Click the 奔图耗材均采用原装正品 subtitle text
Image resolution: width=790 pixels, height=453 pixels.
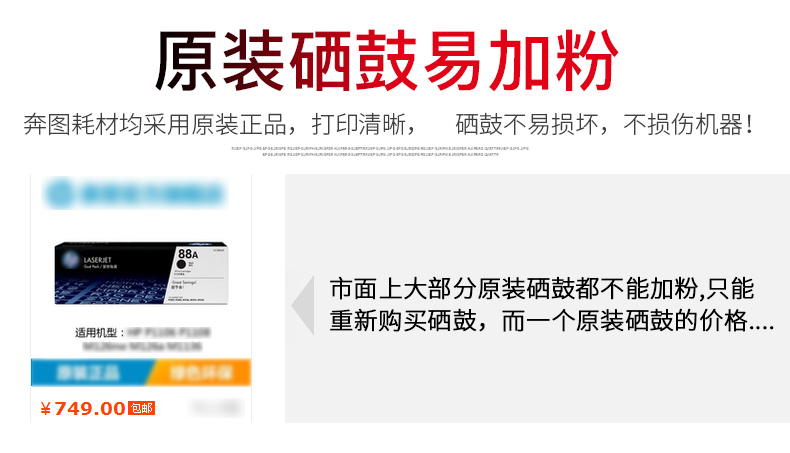click(155, 124)
